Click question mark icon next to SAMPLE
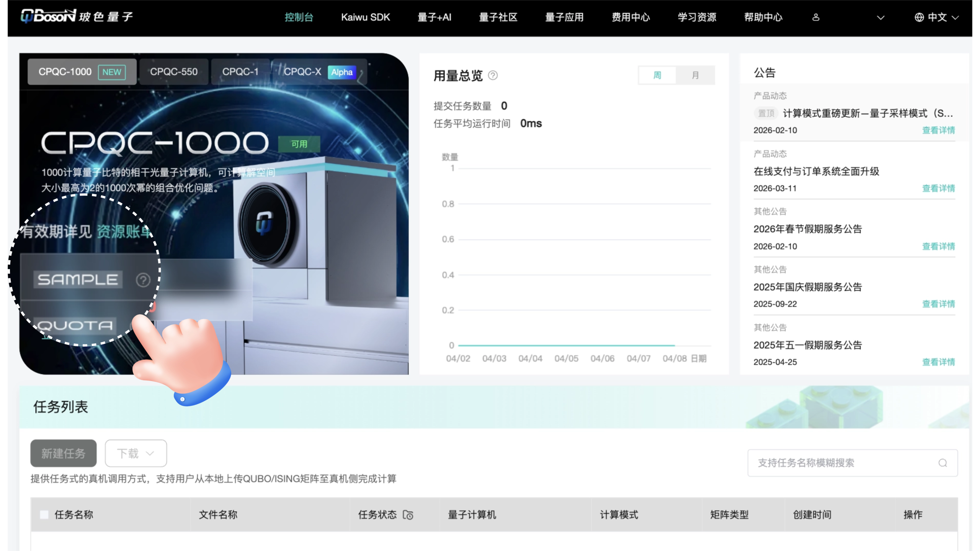This screenshot has width=980, height=551. (143, 280)
